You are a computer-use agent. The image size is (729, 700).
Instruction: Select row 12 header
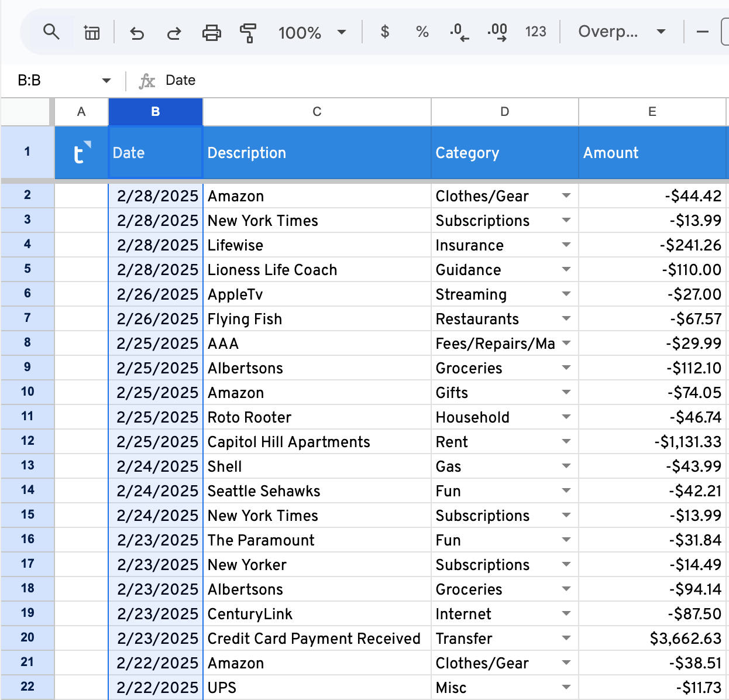[27, 441]
